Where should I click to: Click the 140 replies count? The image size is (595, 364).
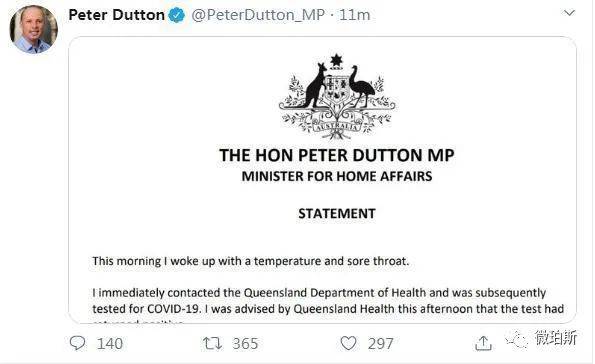pos(110,344)
